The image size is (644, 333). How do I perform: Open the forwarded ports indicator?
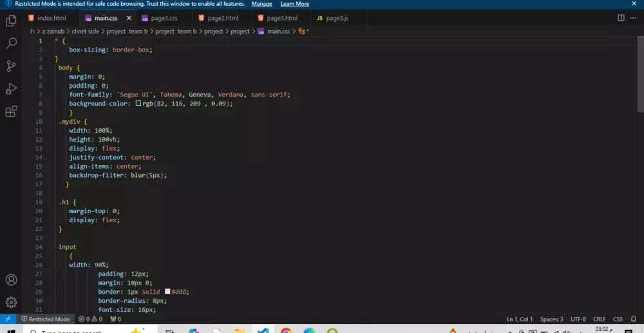pyautogui.click(x=116, y=319)
